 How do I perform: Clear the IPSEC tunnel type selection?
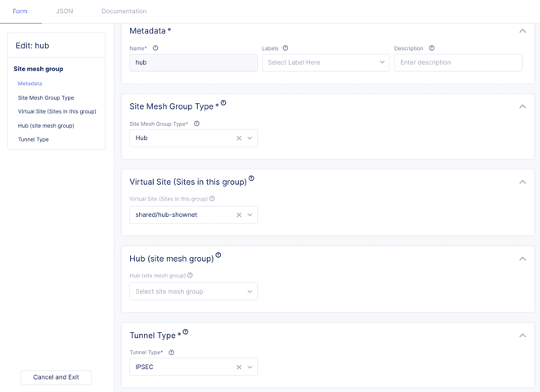[x=239, y=367]
